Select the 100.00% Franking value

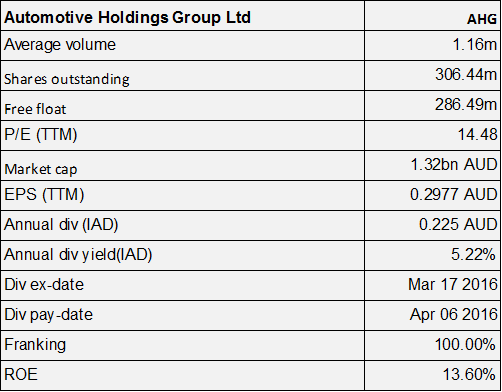(465, 344)
